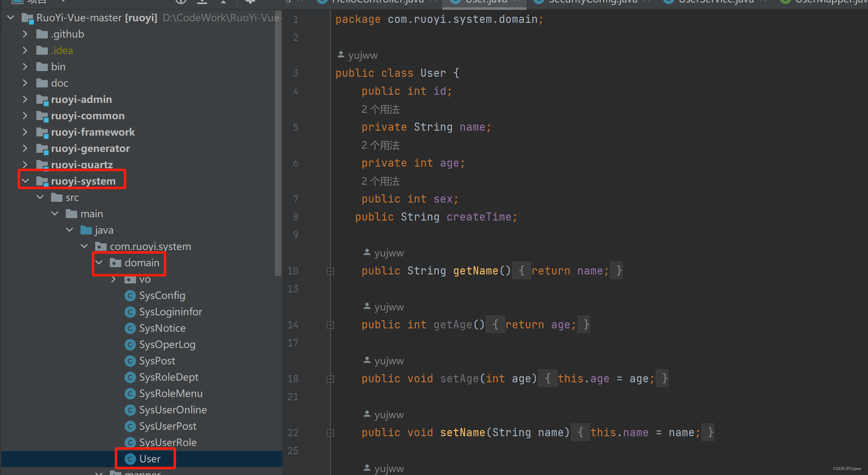
Task: Click the project panel vertical scrollbar
Action: [x=278, y=143]
